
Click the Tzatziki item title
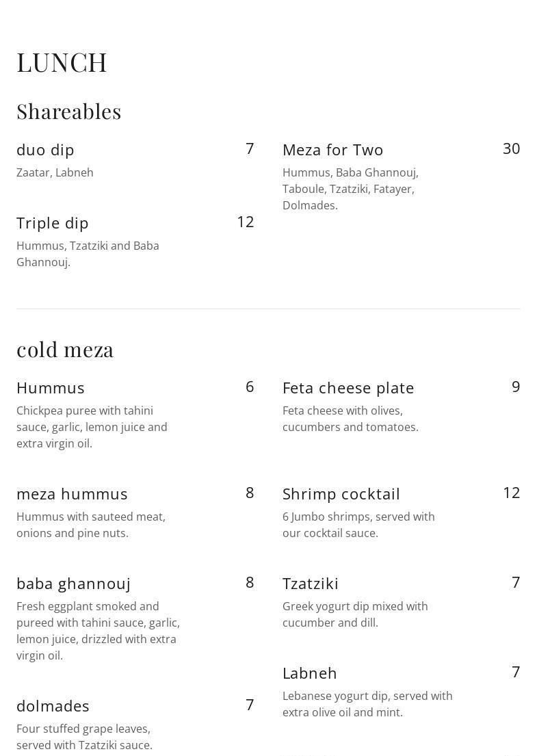pos(311,584)
